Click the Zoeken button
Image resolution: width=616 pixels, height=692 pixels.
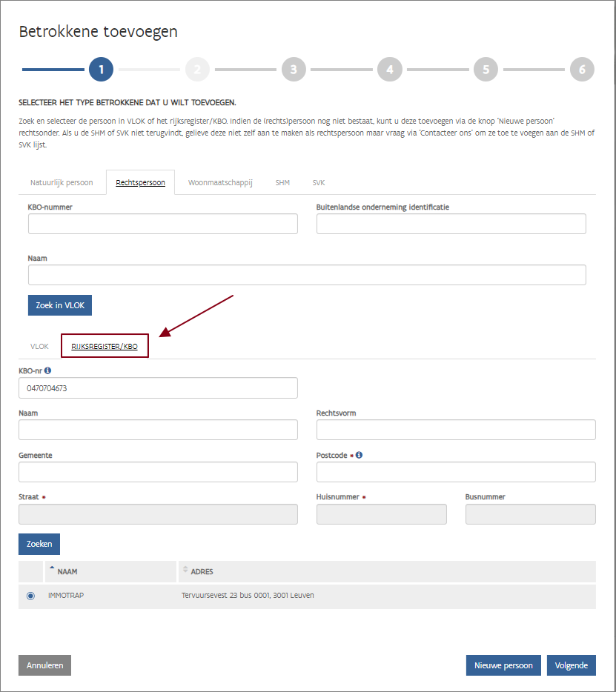[39, 544]
